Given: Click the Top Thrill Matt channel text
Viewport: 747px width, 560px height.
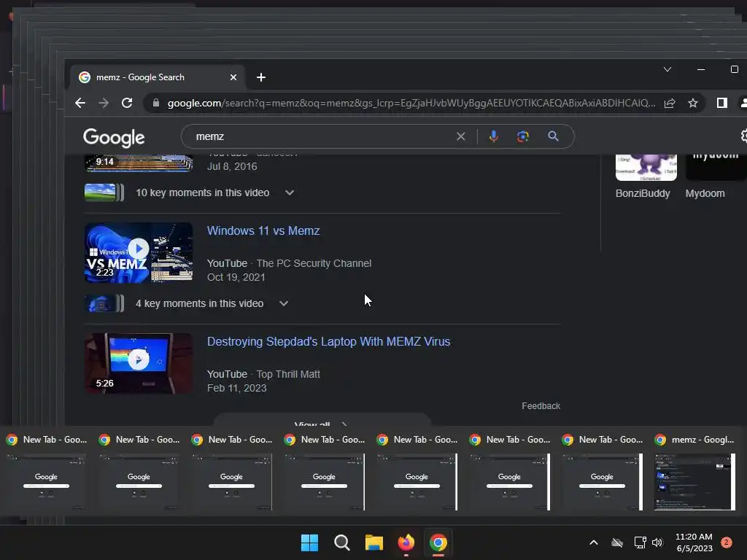Looking at the screenshot, I should point(288,374).
